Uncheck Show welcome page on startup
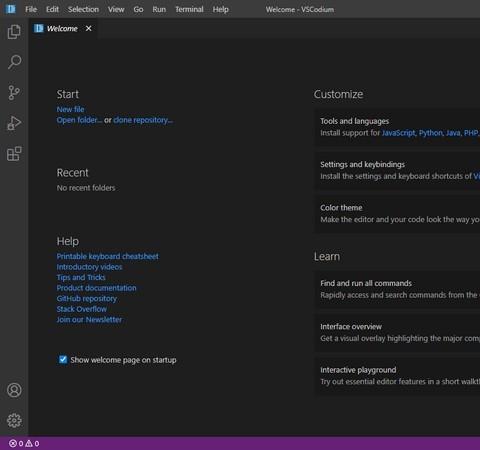This screenshot has width=480, height=450. pyautogui.click(x=63, y=359)
